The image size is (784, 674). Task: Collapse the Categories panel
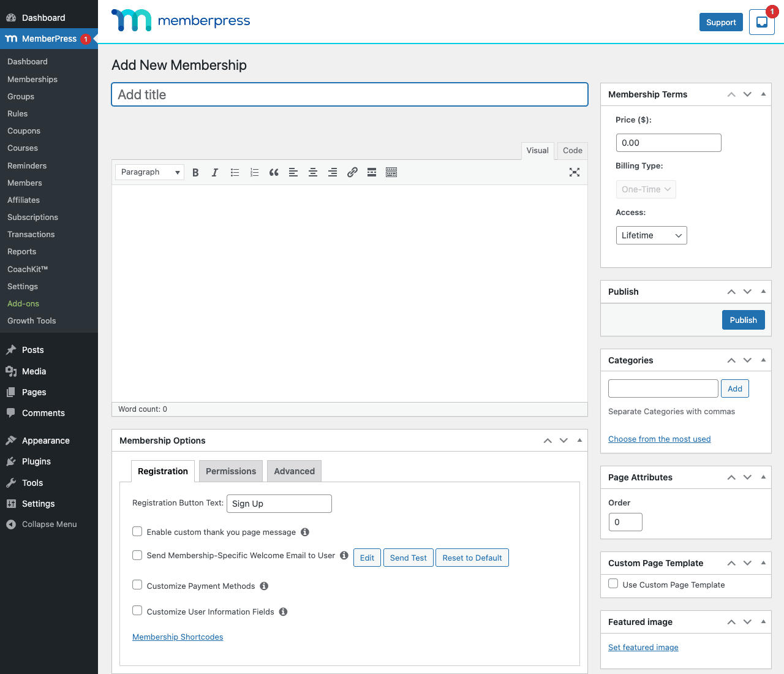click(763, 360)
